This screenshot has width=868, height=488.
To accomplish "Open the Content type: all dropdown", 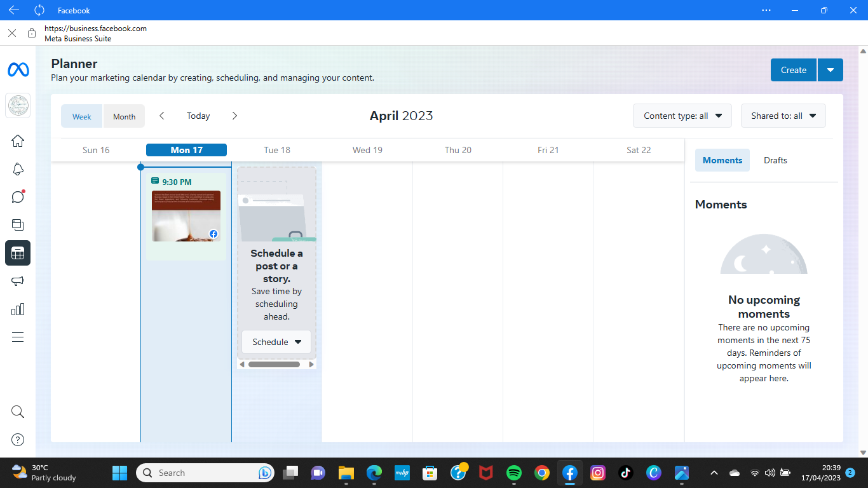I will (682, 116).
